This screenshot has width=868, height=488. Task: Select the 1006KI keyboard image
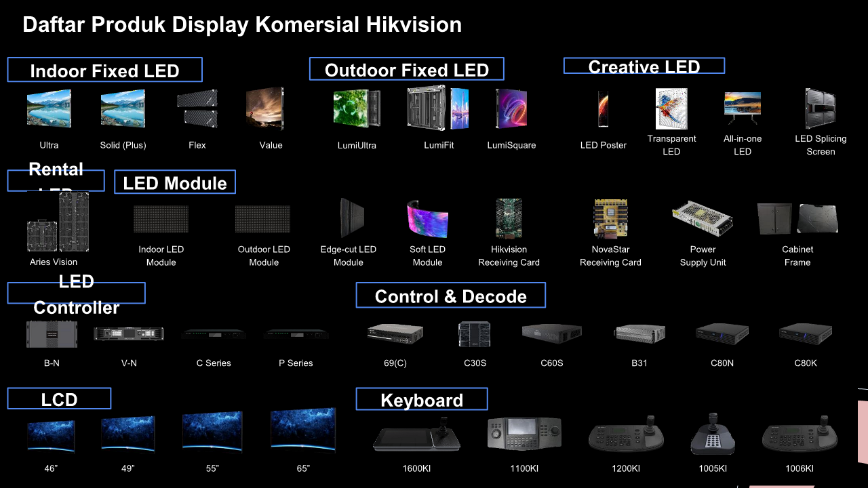coord(799,434)
